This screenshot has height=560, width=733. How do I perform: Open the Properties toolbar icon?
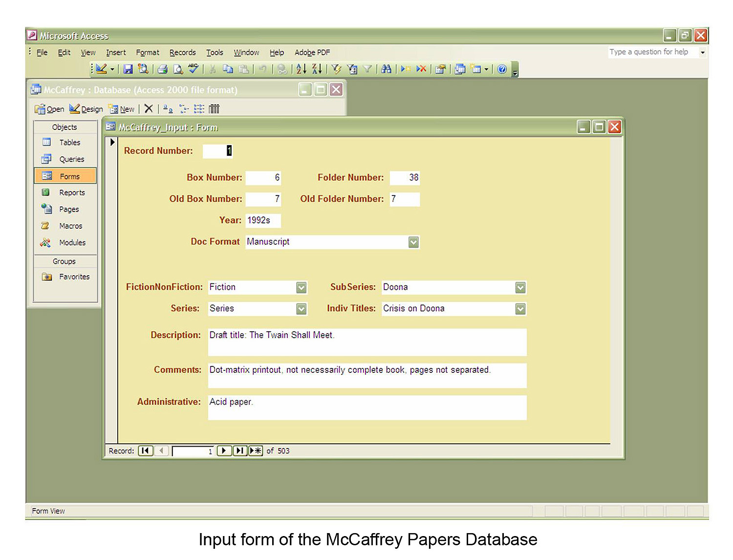pos(440,69)
